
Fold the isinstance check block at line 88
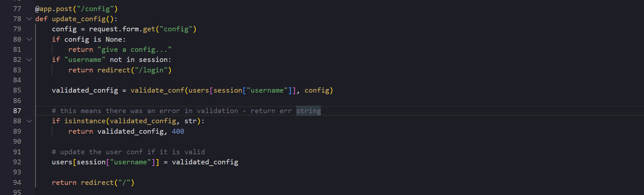click(29, 121)
